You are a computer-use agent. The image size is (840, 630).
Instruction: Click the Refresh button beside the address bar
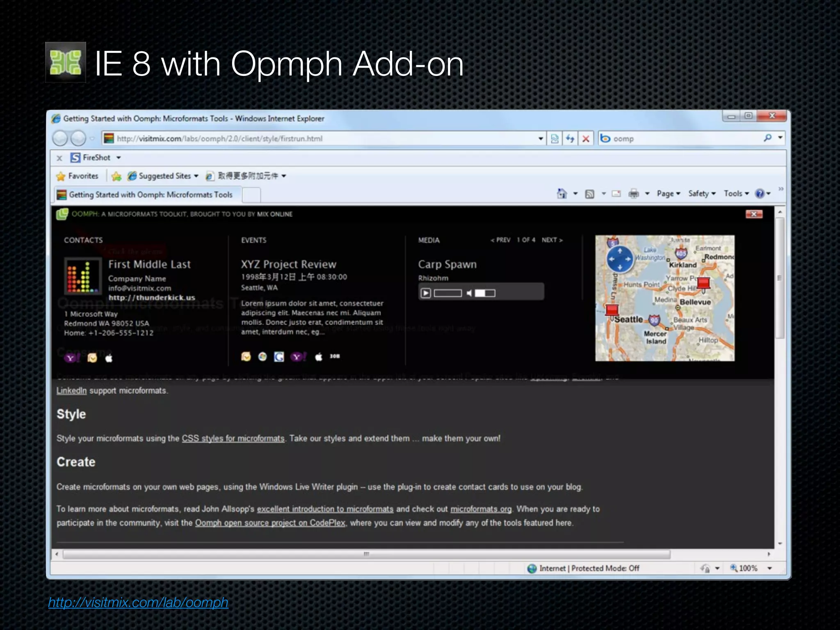click(x=570, y=139)
